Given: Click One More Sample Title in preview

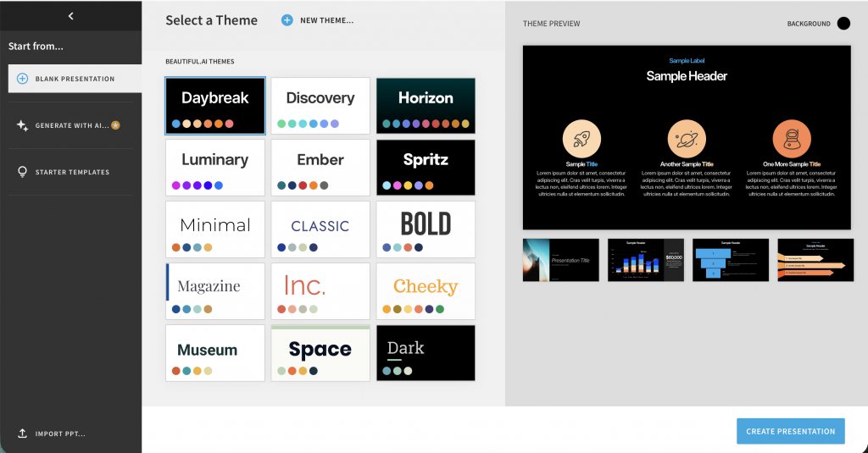Looking at the screenshot, I should [x=792, y=164].
